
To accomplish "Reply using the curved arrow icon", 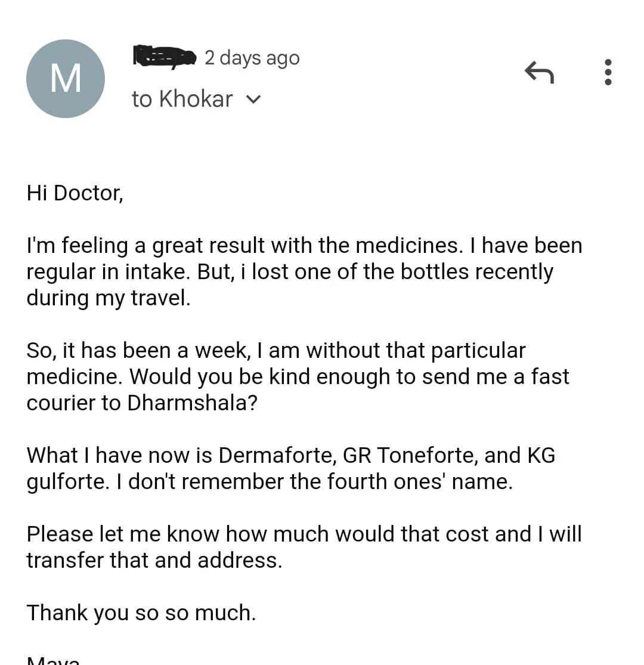I will (x=539, y=73).
